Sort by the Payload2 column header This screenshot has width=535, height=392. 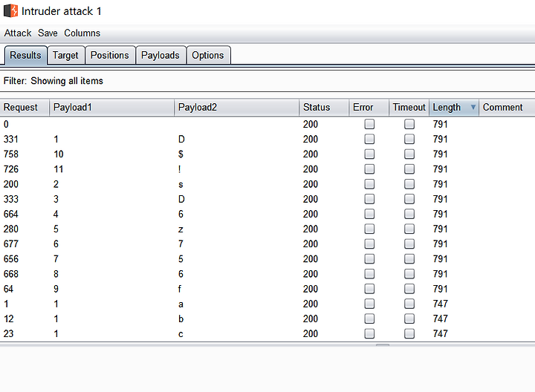237,108
